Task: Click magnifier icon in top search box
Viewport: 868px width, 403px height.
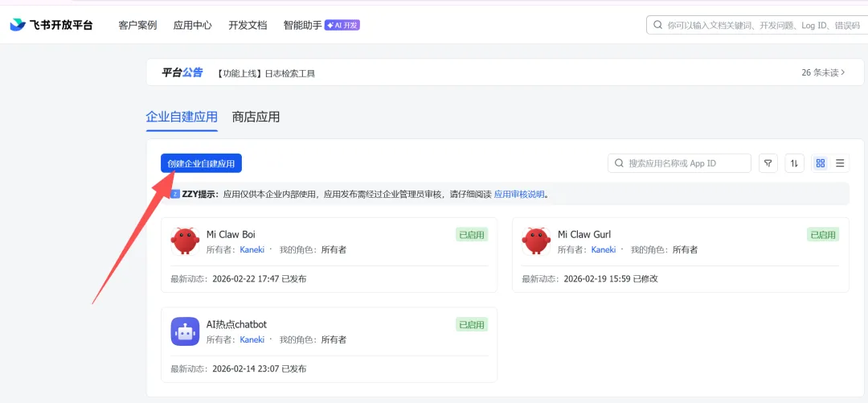Action: [x=657, y=25]
